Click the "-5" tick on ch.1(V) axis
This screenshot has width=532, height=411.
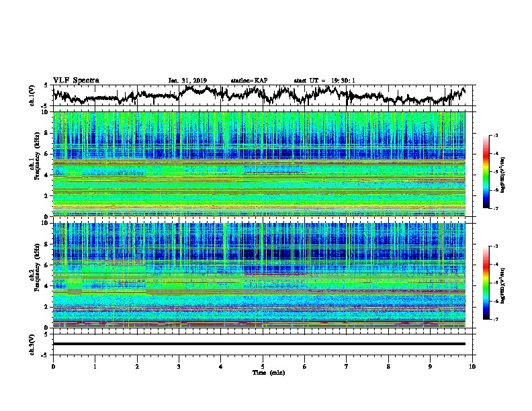coord(45,106)
